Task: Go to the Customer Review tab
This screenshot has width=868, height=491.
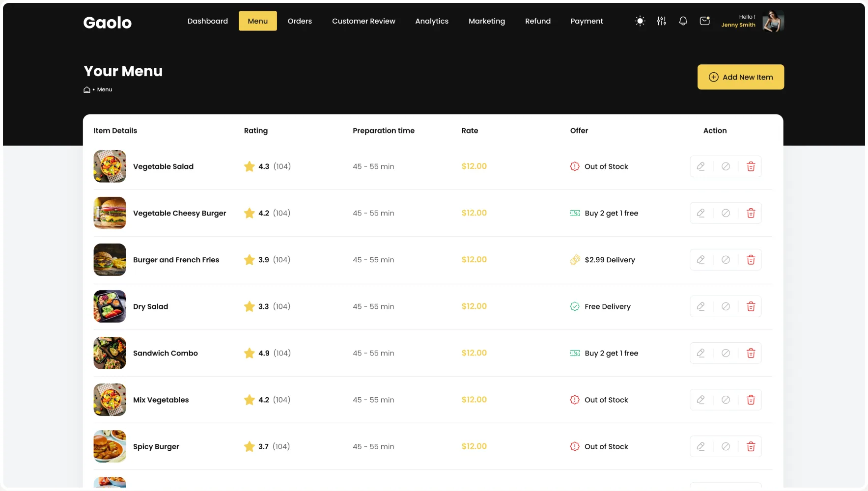Action: point(364,21)
